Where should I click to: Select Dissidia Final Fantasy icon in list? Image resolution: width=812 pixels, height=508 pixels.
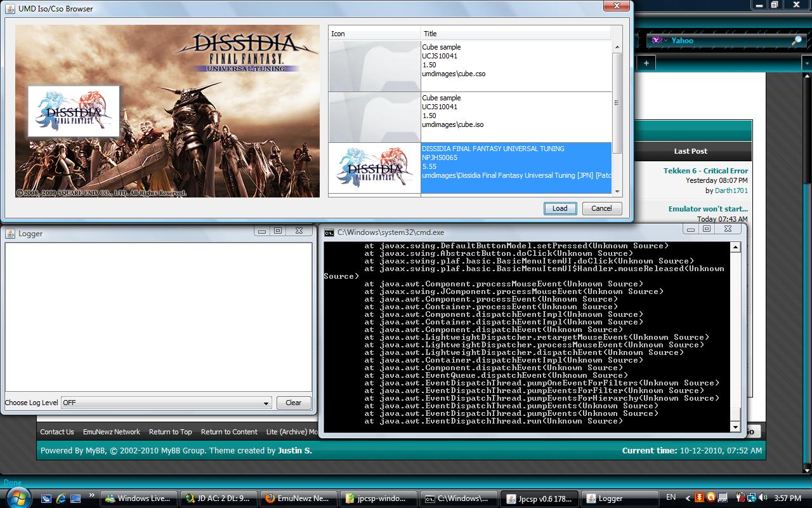click(x=374, y=168)
